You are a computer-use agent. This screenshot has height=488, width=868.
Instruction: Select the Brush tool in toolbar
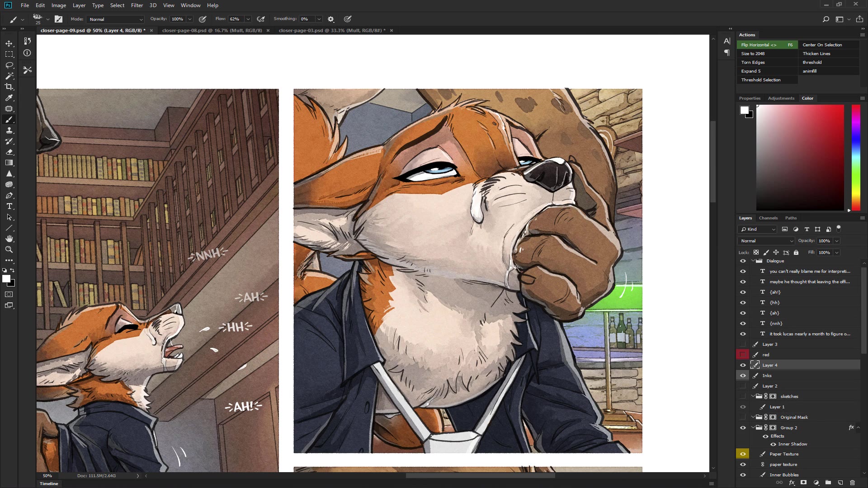9,120
